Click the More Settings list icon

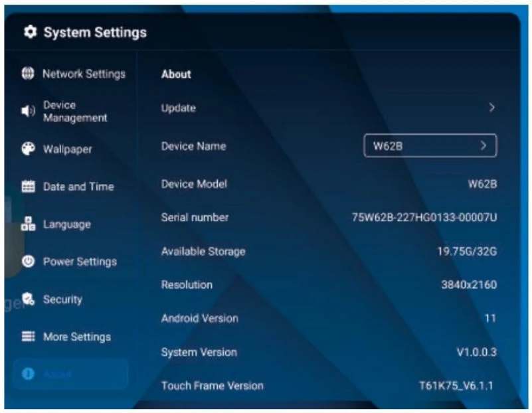pyautogui.click(x=28, y=337)
